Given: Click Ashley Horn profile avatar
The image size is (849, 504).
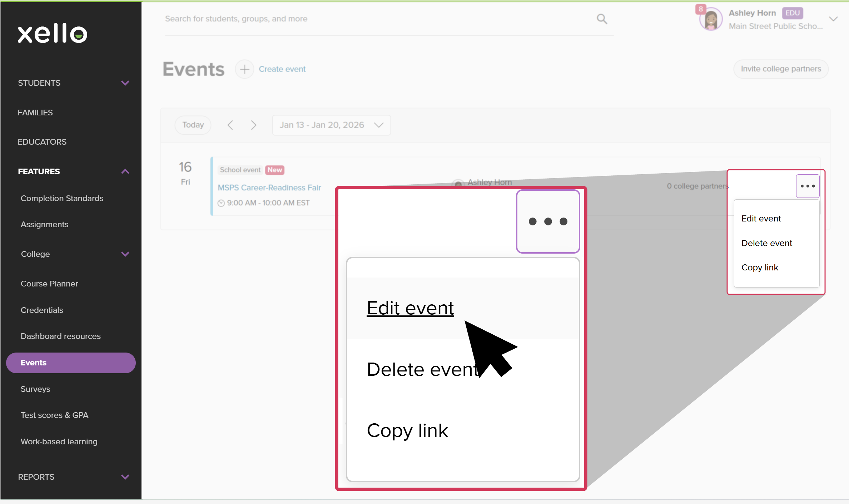Looking at the screenshot, I should click(711, 20).
